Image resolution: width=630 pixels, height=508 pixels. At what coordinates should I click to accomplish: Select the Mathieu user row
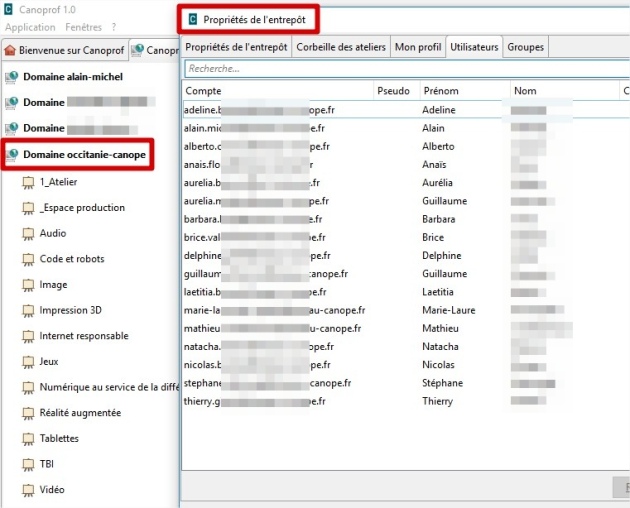(406, 328)
